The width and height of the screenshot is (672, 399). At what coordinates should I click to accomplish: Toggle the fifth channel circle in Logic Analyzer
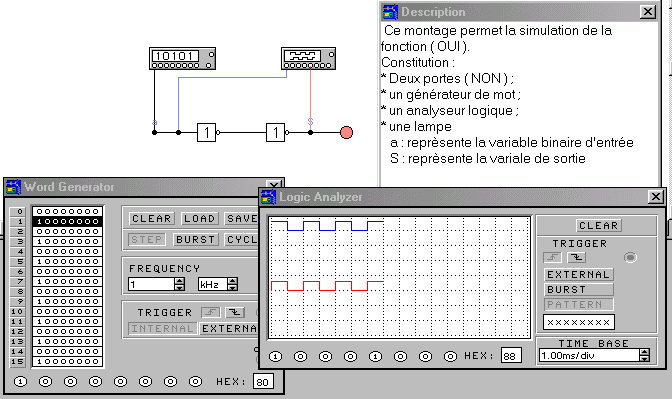(x=375, y=356)
